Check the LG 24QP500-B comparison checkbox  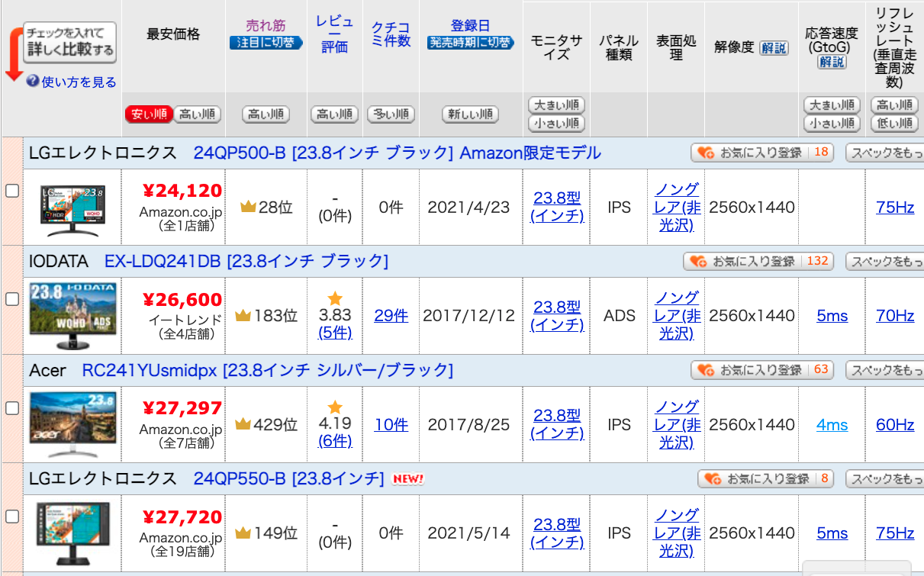pyautogui.click(x=12, y=191)
